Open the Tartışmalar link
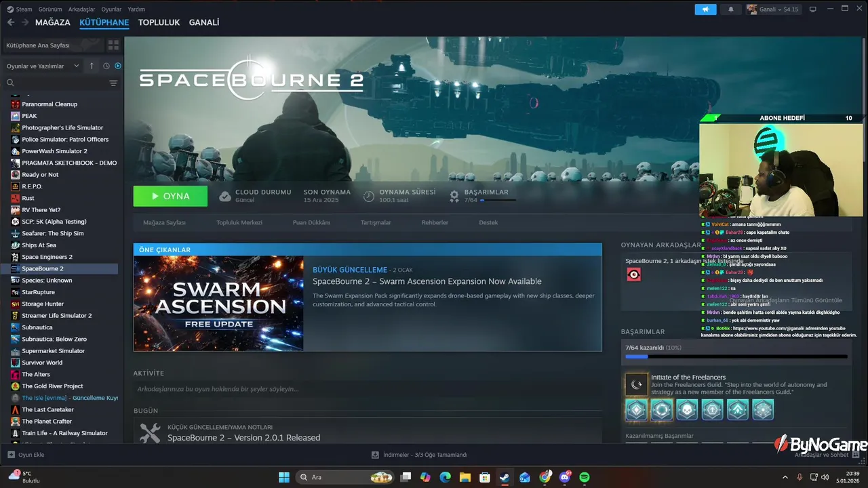This screenshot has height=488, width=868. point(376,222)
